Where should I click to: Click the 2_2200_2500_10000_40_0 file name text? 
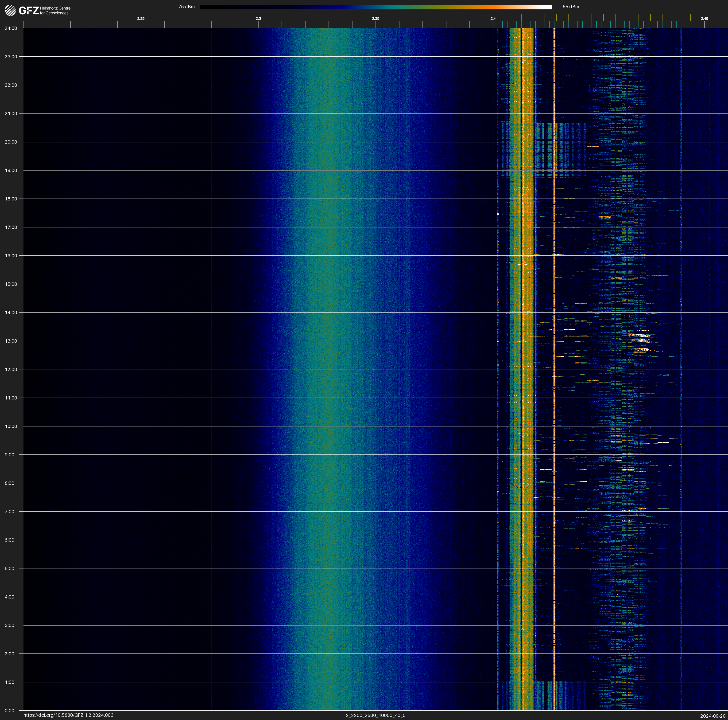tap(376, 715)
